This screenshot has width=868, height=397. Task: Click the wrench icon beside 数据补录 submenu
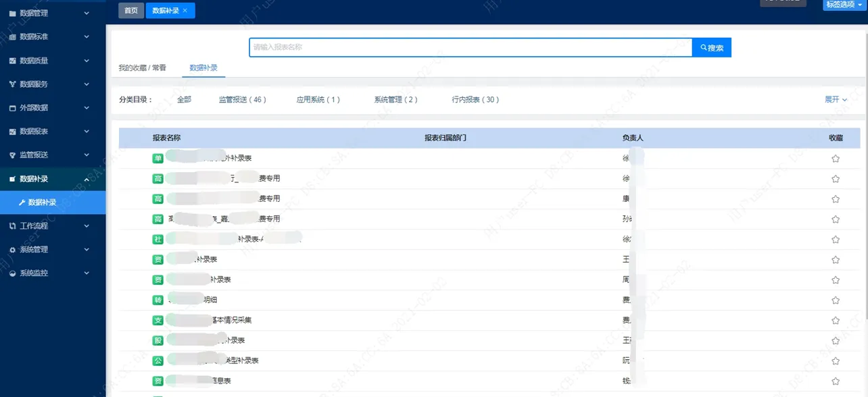22,203
